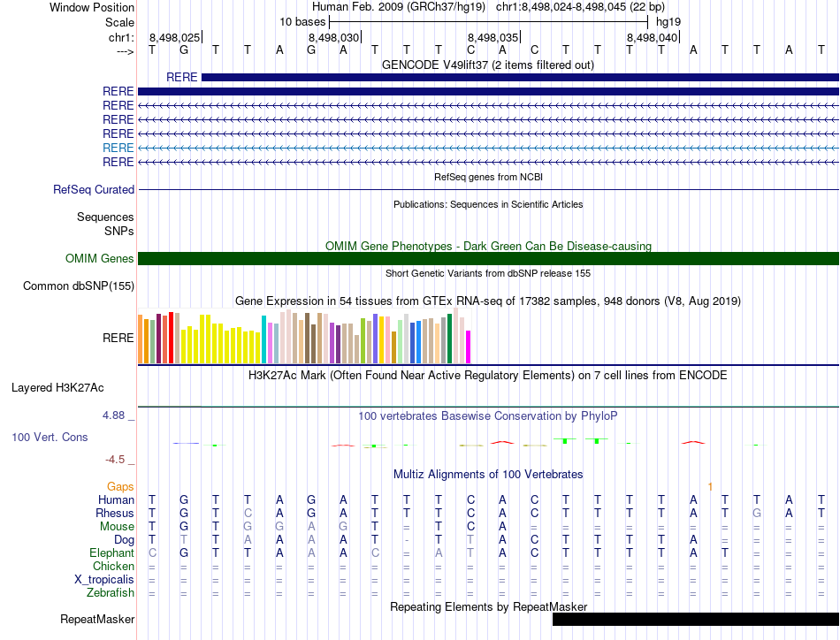Open the OMIM Genes track label

point(99,258)
